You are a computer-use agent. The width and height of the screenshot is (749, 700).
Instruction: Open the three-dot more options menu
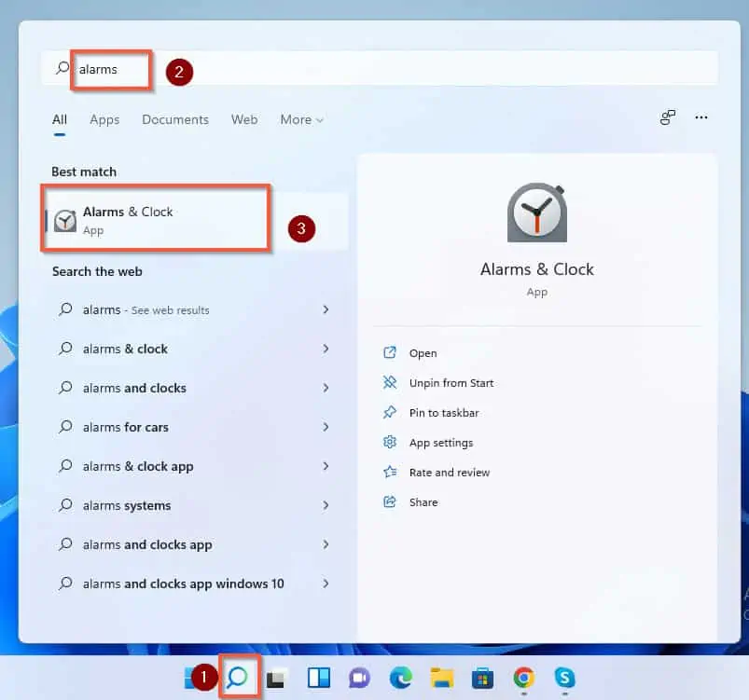(x=701, y=117)
